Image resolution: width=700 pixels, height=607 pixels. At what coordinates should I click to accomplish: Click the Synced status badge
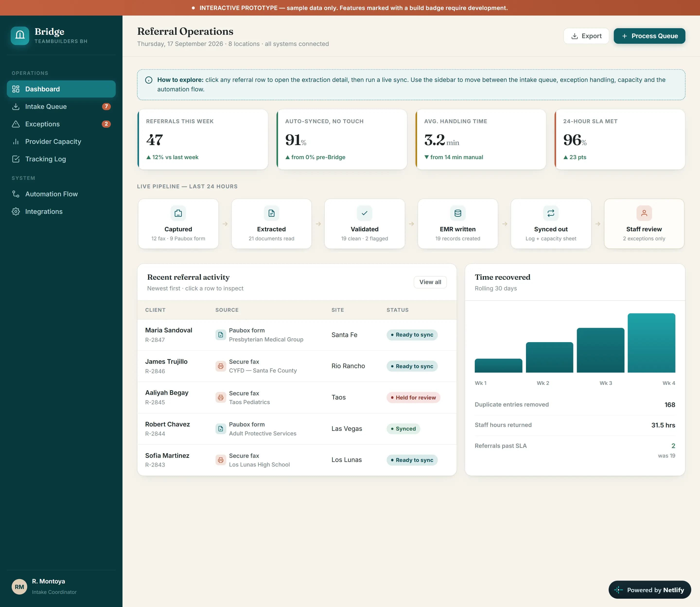[x=403, y=429]
